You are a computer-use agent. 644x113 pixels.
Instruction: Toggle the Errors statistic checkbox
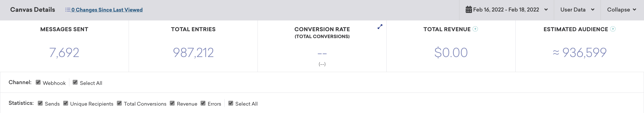click(203, 103)
